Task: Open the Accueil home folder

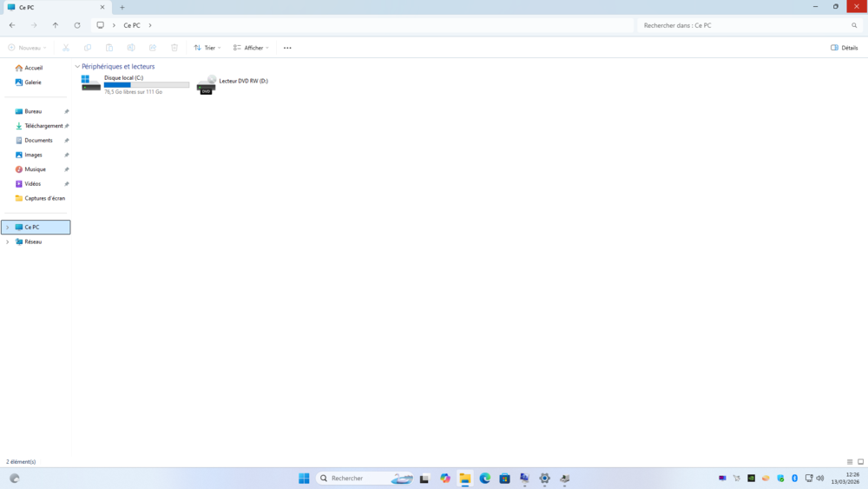Action: pyautogui.click(x=33, y=68)
